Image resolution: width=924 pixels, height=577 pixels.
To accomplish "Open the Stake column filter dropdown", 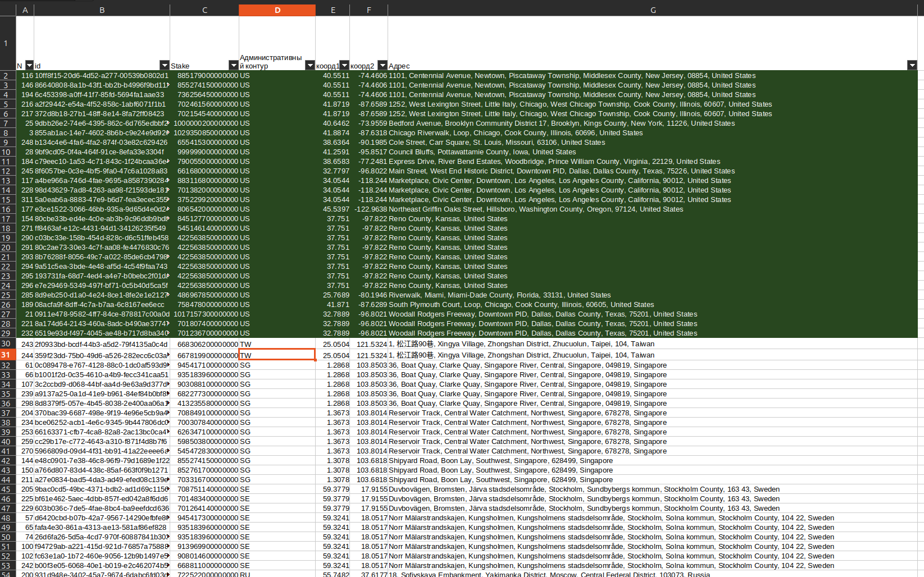I will (234, 65).
